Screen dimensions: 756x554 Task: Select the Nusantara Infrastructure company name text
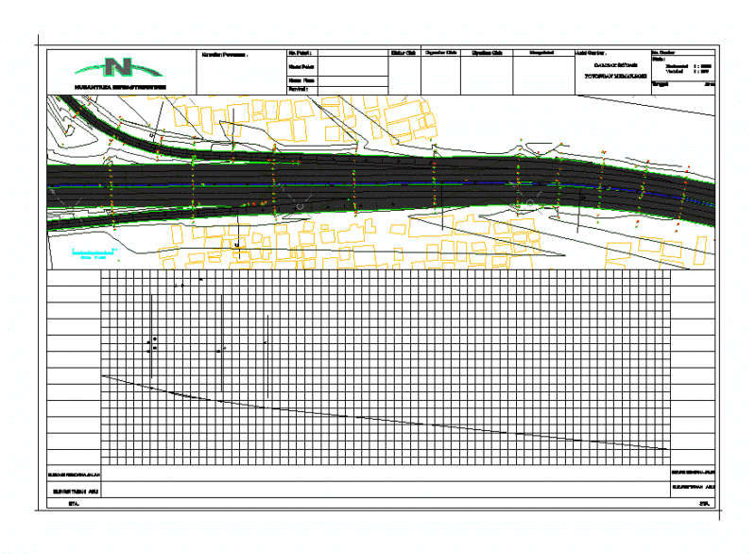pyautogui.click(x=121, y=87)
